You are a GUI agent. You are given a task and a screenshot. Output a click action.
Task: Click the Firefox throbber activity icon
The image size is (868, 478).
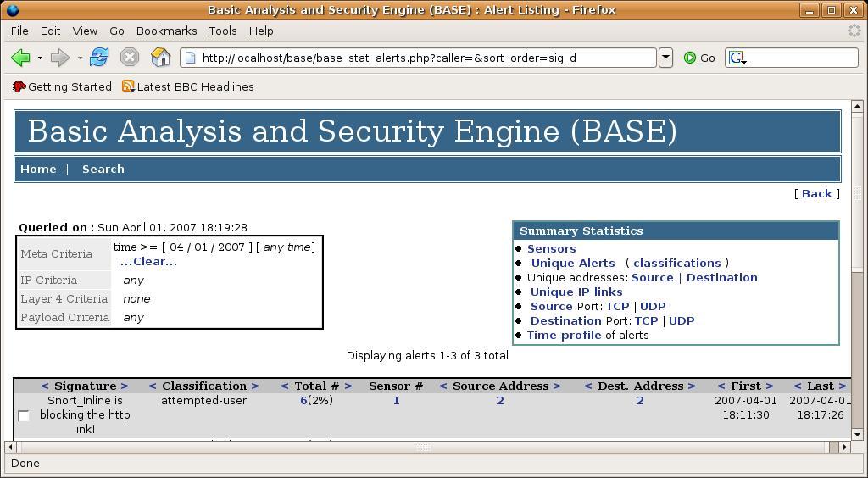click(854, 31)
